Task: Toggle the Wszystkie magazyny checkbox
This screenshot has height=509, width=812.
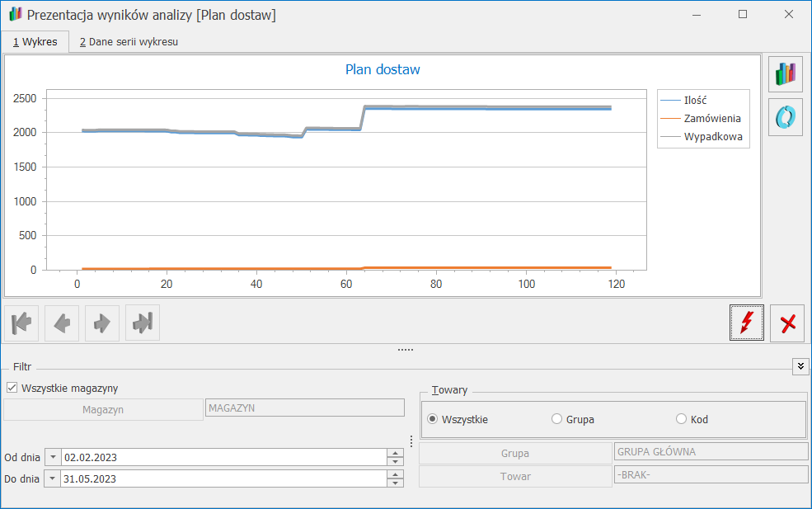Action: click(12, 388)
